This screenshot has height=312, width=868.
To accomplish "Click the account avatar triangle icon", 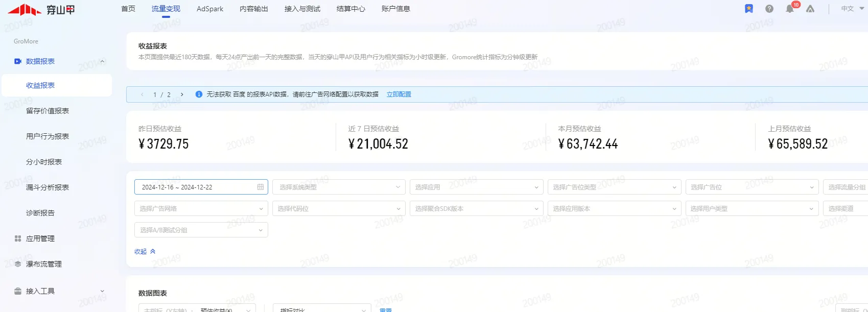I will [810, 9].
